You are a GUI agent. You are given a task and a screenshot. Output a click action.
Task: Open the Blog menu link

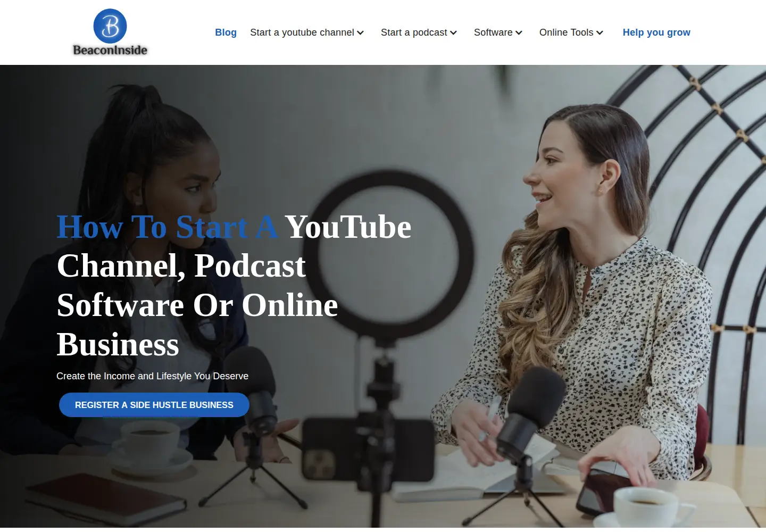pos(226,32)
